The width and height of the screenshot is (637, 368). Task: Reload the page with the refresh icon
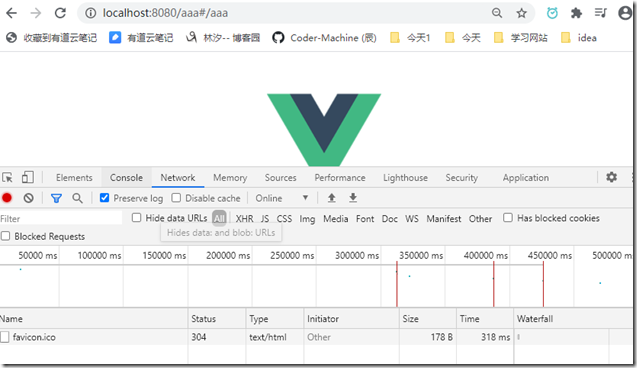60,13
